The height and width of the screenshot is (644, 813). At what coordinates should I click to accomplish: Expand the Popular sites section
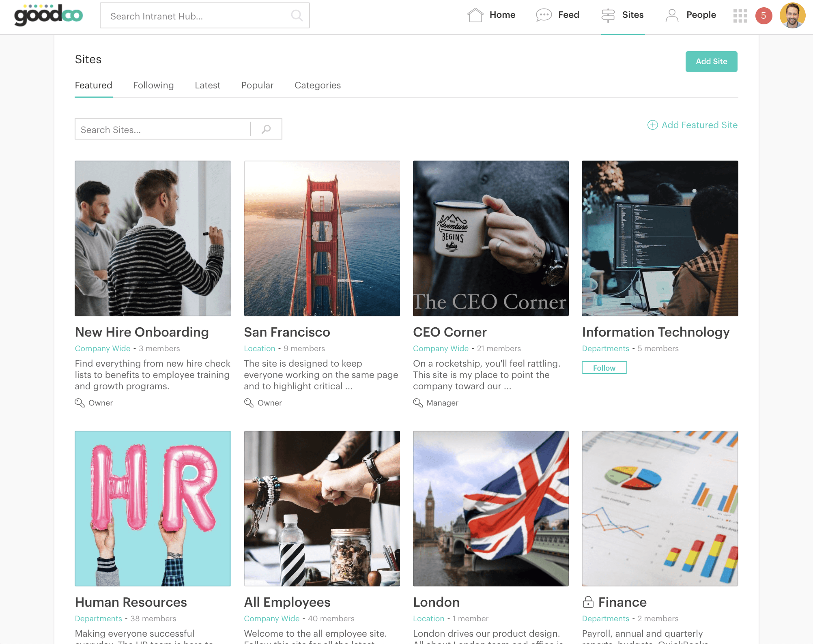click(257, 85)
